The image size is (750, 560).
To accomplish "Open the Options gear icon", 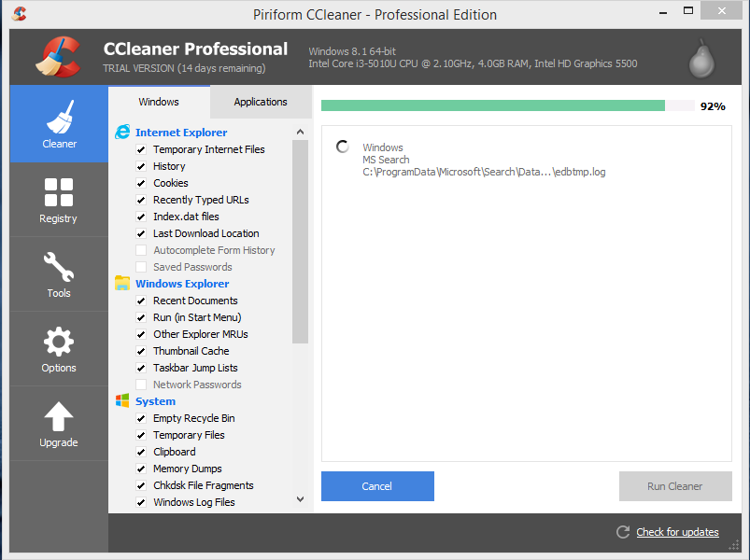I will (x=59, y=342).
